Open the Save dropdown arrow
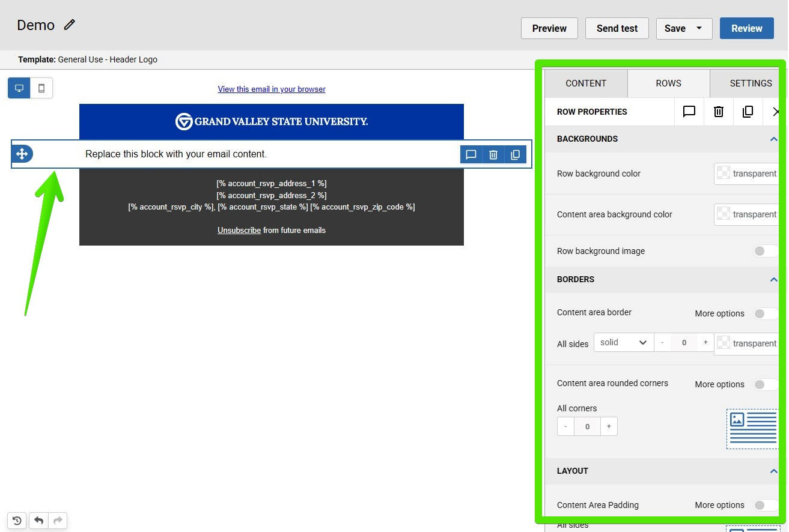Image resolution: width=789 pixels, height=532 pixels. (699, 28)
